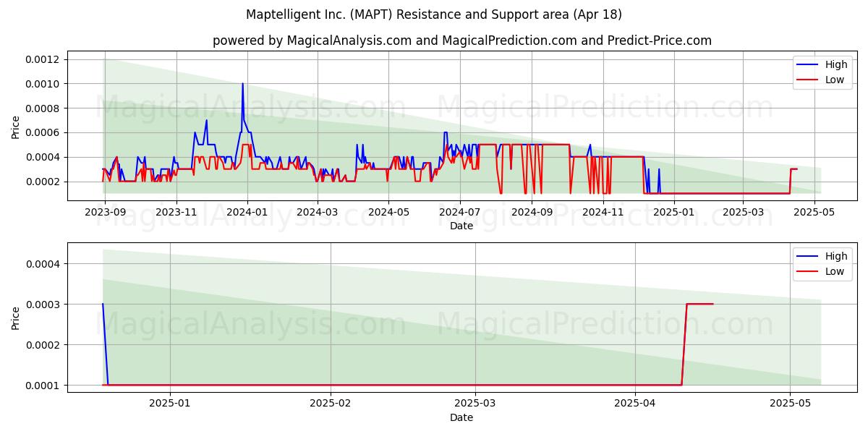Click the top chart x-axis label '2025-05'
Viewport: 868px width, 434px height.
(x=813, y=213)
